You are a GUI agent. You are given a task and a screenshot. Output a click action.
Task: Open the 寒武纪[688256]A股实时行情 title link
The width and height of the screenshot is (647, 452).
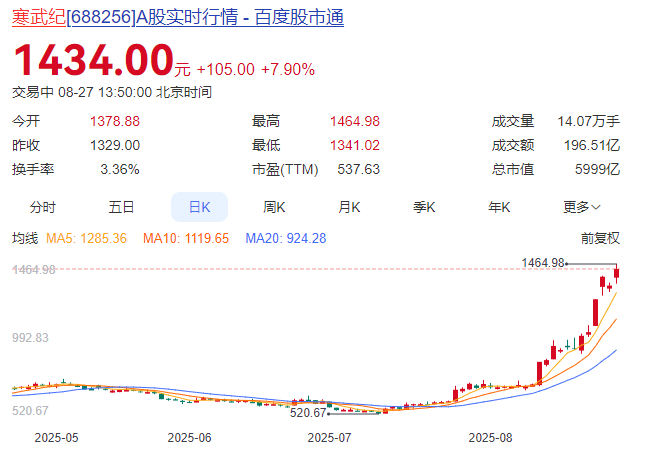[x=178, y=18]
